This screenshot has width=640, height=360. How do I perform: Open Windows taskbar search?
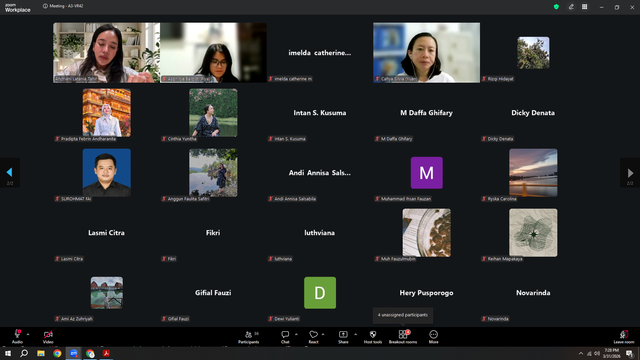click(24, 353)
